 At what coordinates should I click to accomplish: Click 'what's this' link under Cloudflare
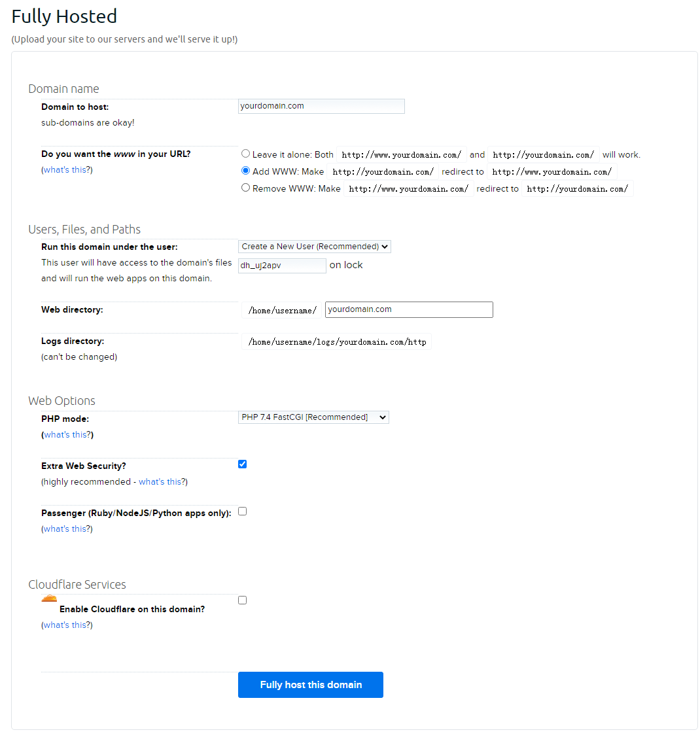(x=67, y=625)
